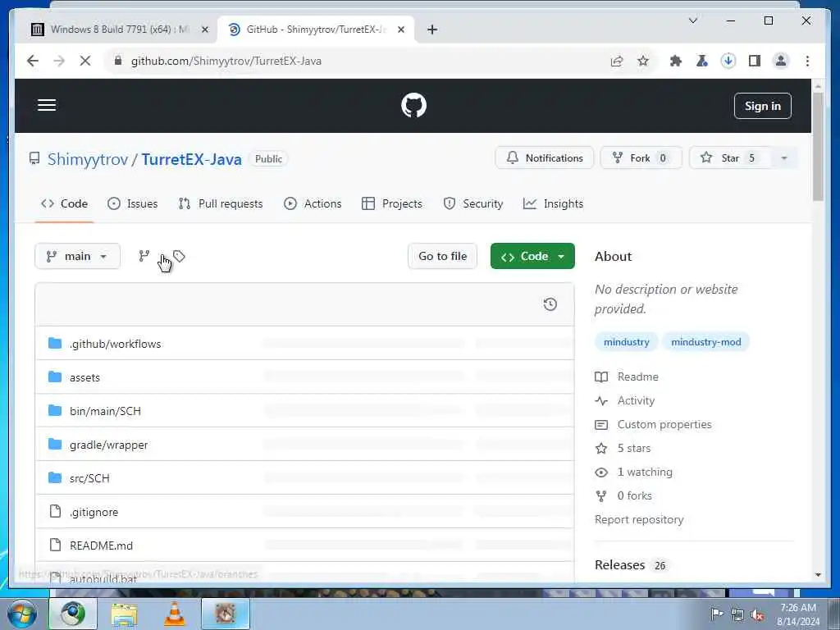Bookmark page with star icon

pyautogui.click(x=643, y=61)
